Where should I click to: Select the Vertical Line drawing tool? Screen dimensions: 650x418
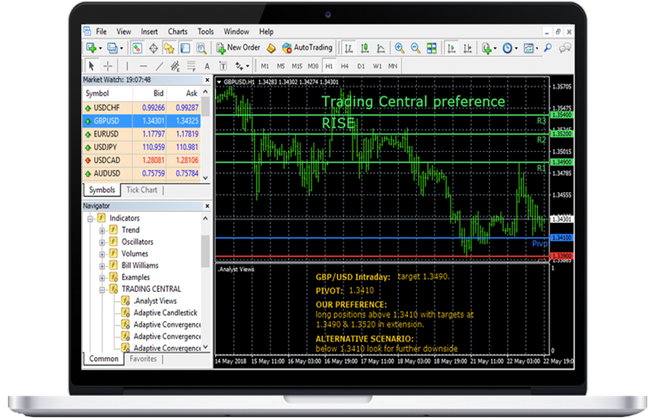click(x=127, y=66)
